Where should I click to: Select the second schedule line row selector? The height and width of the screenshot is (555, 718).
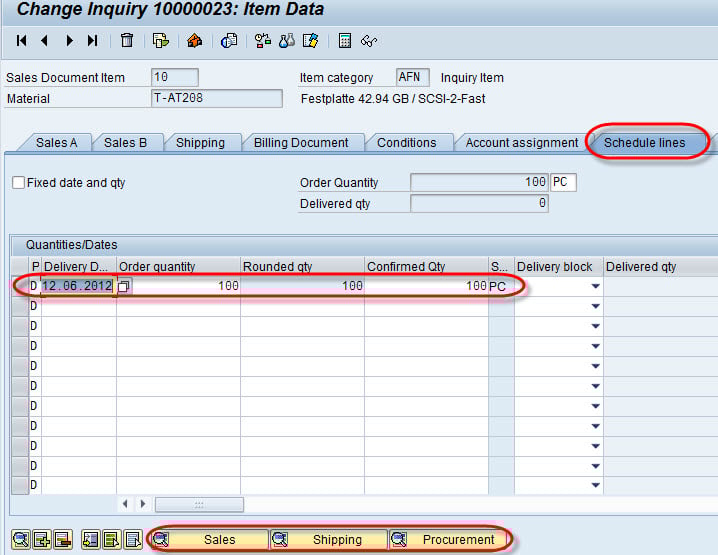point(20,306)
